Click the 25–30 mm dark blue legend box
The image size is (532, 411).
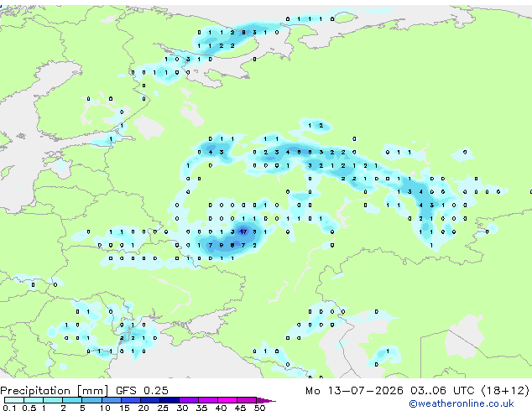[170, 400]
